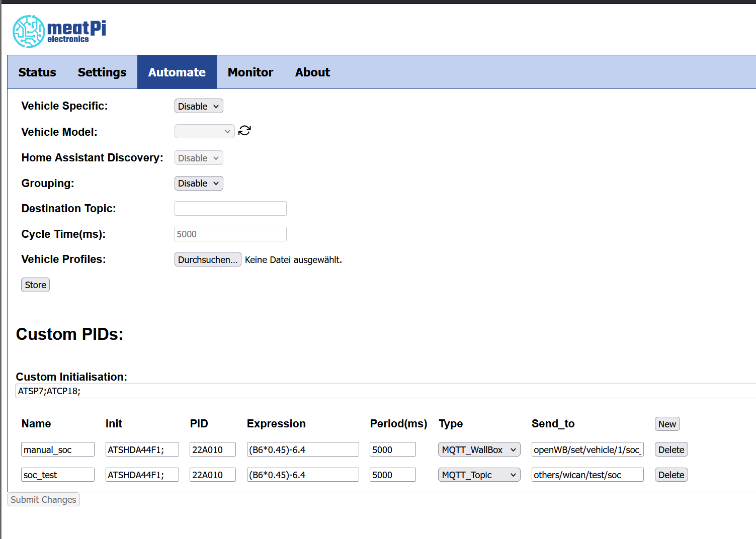Image resolution: width=756 pixels, height=539 pixels.
Task: Open the Status tab
Action: 37,72
